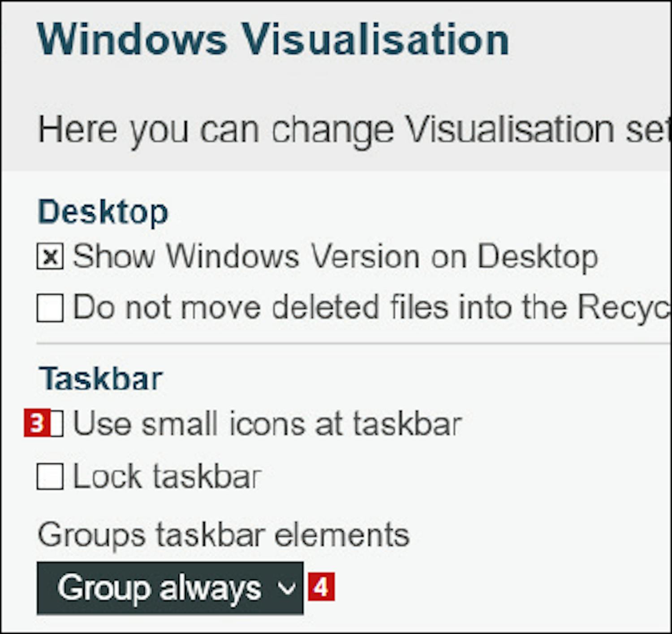The image size is (672, 634).
Task: Enable the Lock taskbar checkbox
Action: pyautogui.click(x=50, y=476)
